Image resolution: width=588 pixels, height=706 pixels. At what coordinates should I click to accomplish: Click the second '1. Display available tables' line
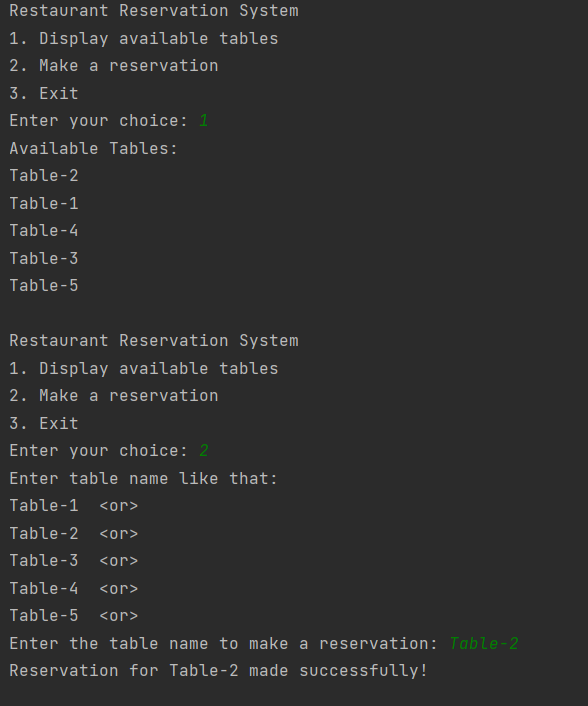point(144,368)
